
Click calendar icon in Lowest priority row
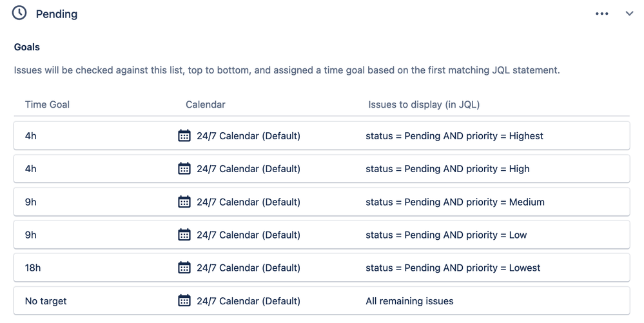tap(184, 268)
